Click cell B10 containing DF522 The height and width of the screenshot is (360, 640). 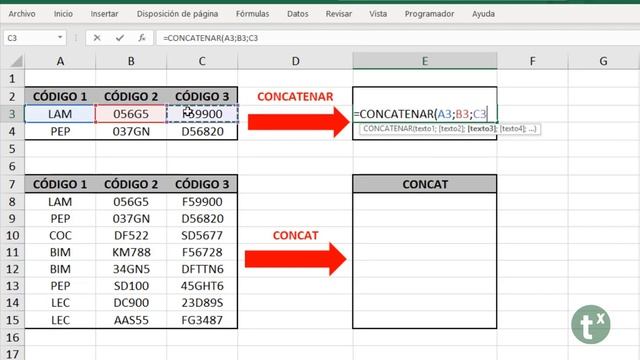tap(131, 236)
